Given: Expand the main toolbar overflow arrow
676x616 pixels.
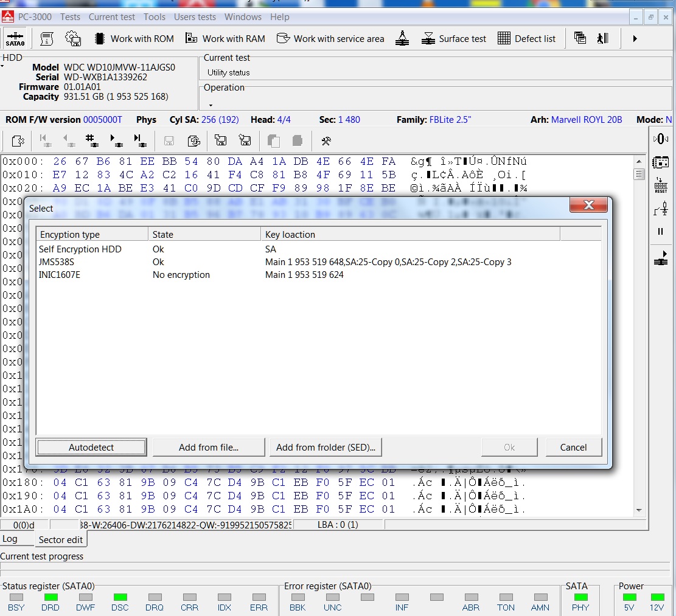Looking at the screenshot, I should (635, 39).
